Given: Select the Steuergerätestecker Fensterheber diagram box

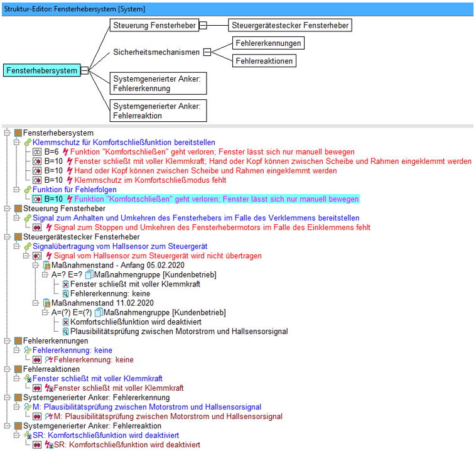Looking at the screenshot, I should (290, 25).
